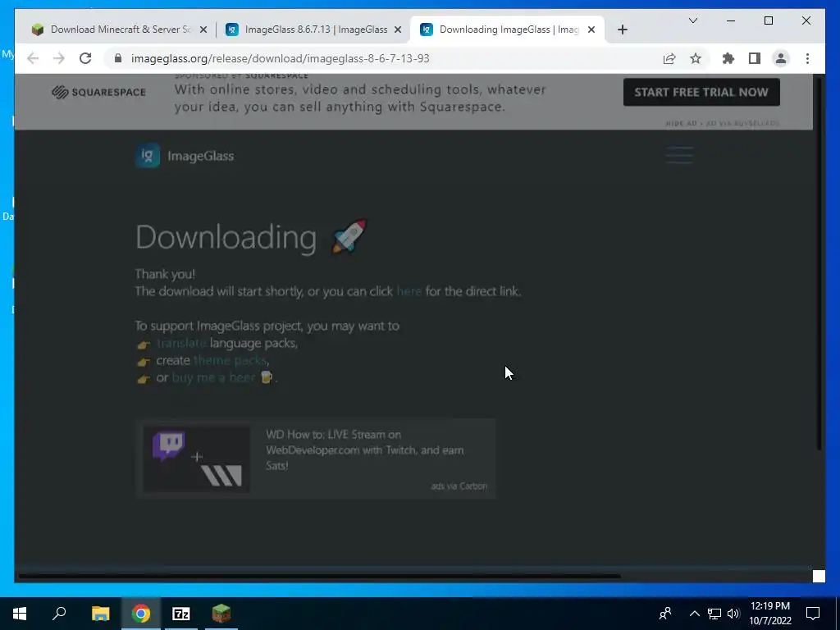The height and width of the screenshot is (630, 840).
Task: Close the Download Minecraft tab
Action: click(x=203, y=30)
